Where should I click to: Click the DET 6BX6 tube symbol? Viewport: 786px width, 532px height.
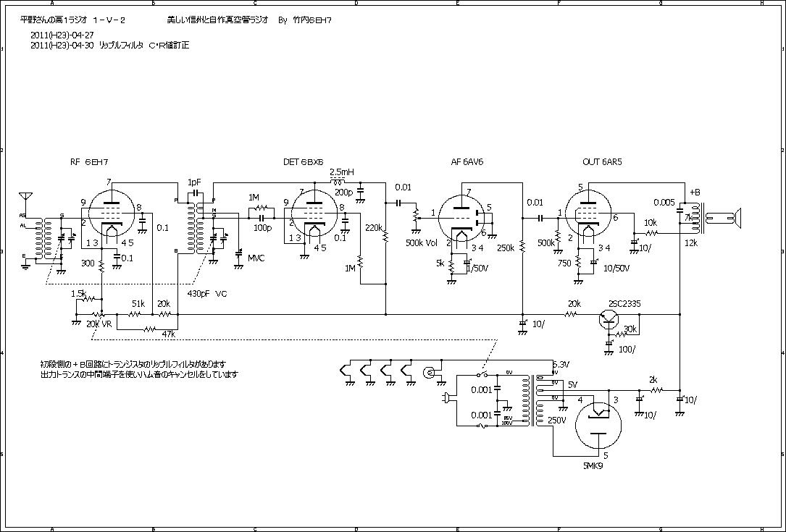pyautogui.click(x=314, y=212)
